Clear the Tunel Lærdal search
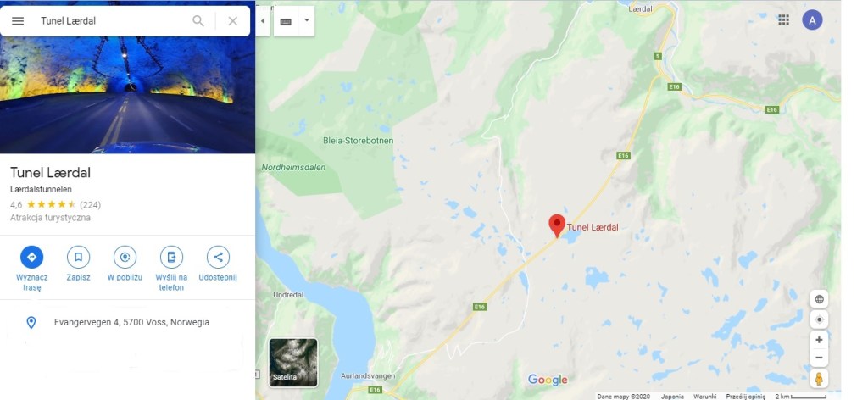Image resolution: width=868 pixels, height=400 pixels. tap(233, 21)
